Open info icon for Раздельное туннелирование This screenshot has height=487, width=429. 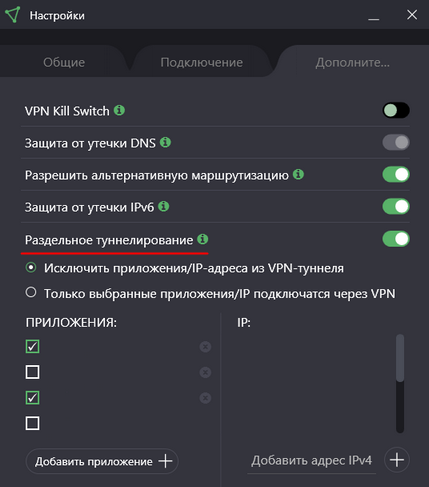coord(203,239)
